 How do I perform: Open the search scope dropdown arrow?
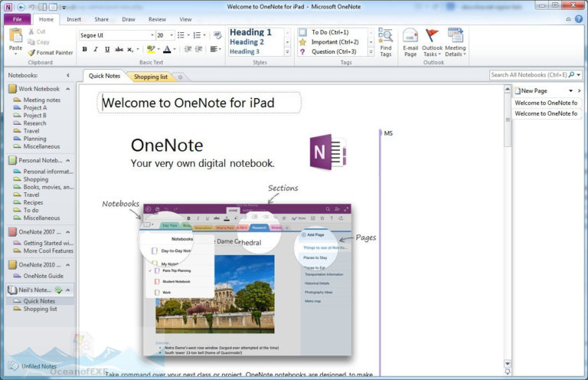pyautogui.click(x=579, y=74)
